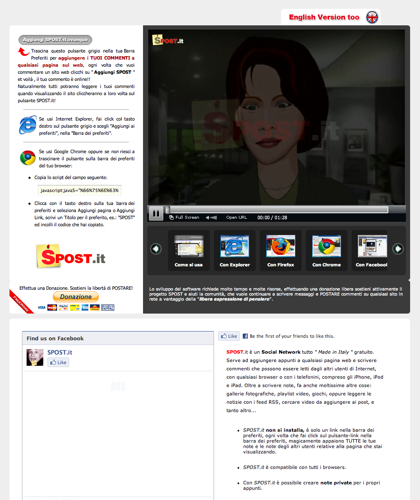Click the grey Aggiungi SPOST.it bookmarklet button
This screenshot has width=420, height=500.
click(55, 40)
